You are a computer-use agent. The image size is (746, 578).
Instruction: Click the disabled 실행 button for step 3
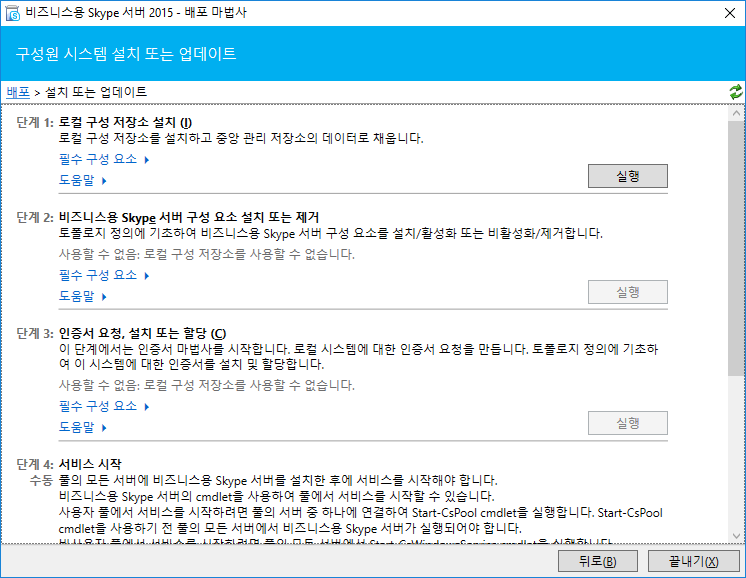pyautogui.click(x=628, y=423)
